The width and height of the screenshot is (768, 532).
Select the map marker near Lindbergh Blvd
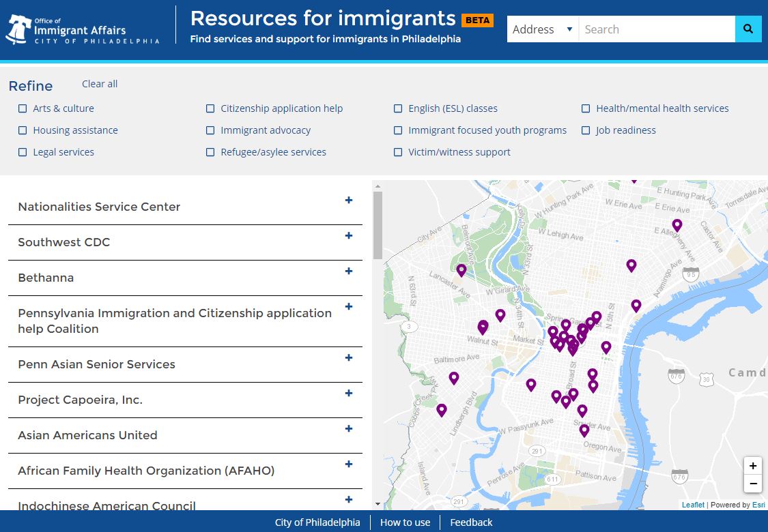pyautogui.click(x=442, y=410)
